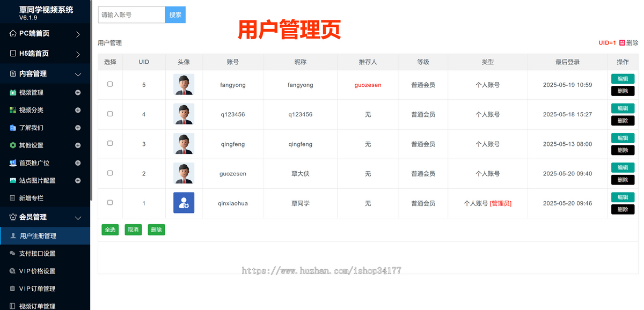This screenshot has height=310, width=644.
Task: Click the icon beside 支付接口设置
Action: point(13,253)
